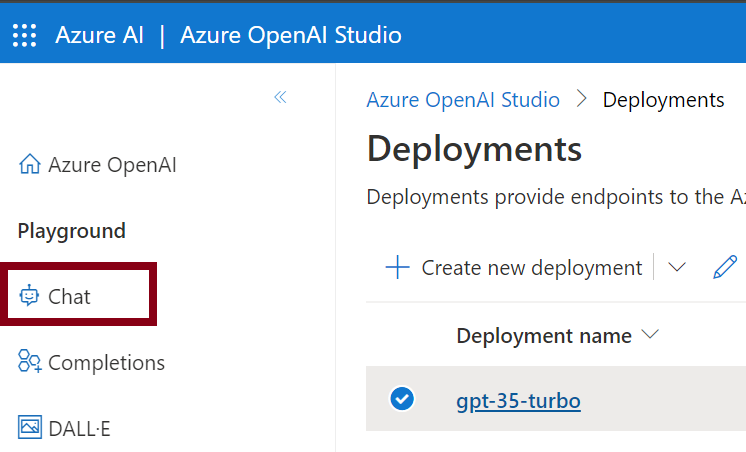Uncheck the gpt-35-turbo row checkbox
This screenshot has height=452, width=746.
[x=401, y=400]
